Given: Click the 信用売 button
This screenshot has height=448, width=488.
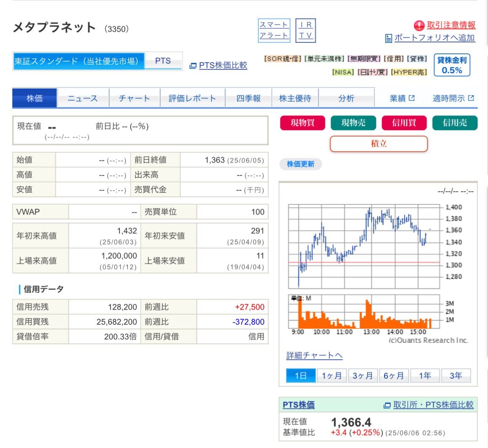Looking at the screenshot, I should 455,122.
